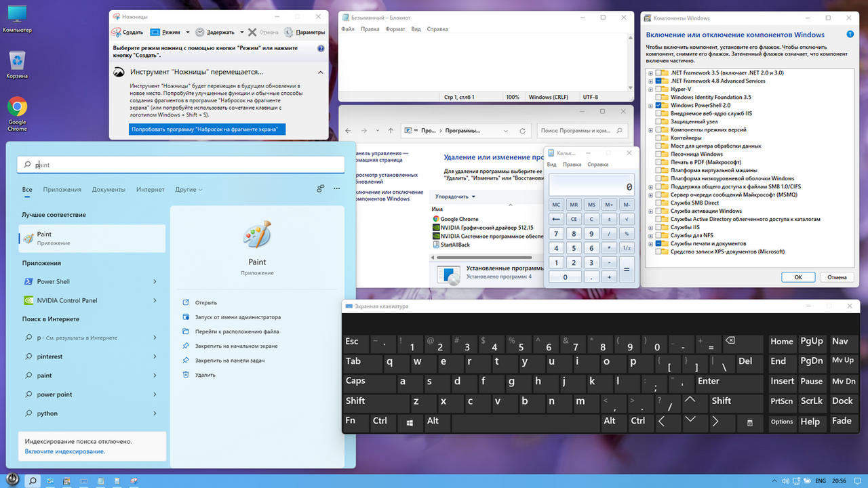This screenshot has width=868, height=488.
Task: Open the notification center icon on the taskbar
Action: click(x=858, y=481)
